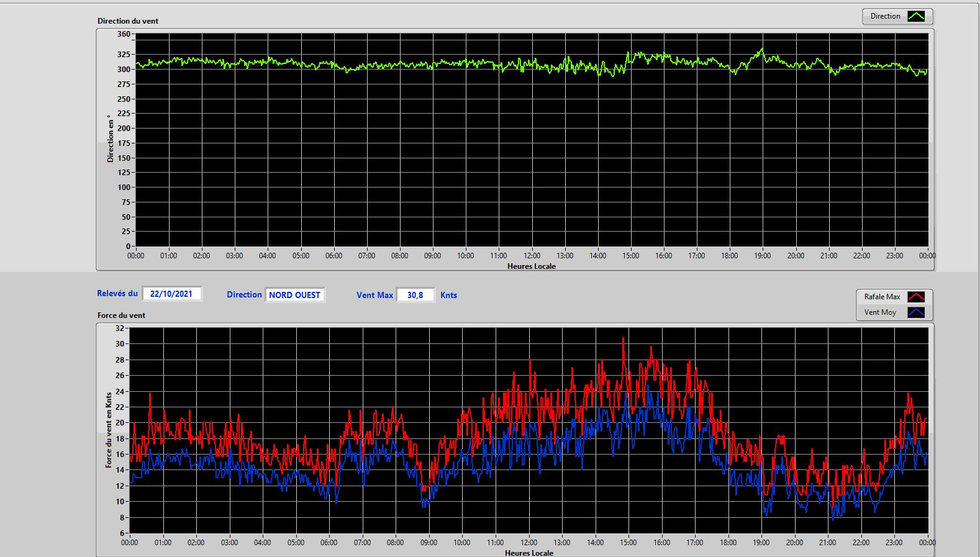Click the blue Vent Moy legend icon
The height and width of the screenshot is (557, 980).
click(916, 312)
